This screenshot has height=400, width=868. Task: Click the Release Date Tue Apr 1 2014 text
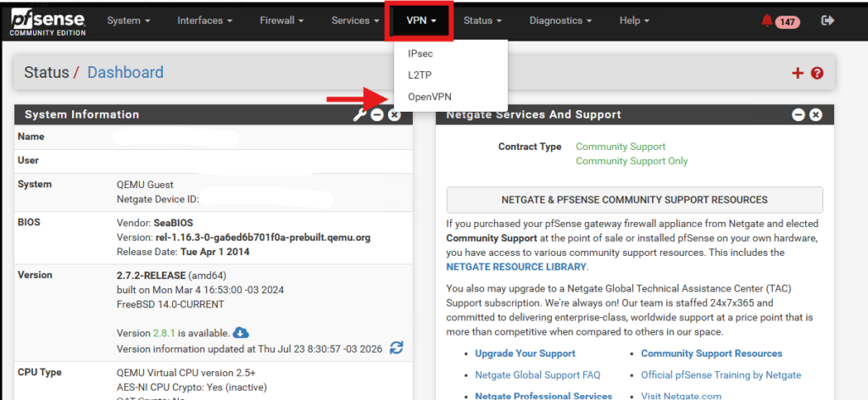click(x=183, y=252)
